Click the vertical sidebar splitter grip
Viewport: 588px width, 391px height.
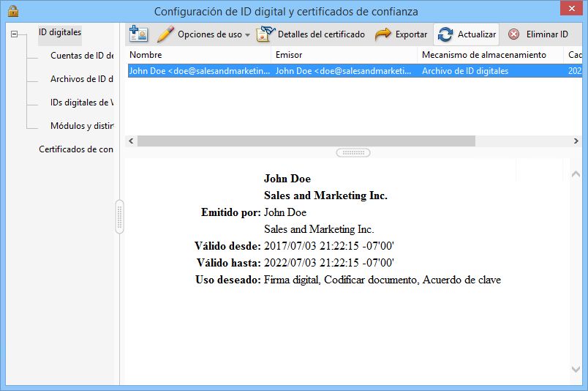(120, 217)
